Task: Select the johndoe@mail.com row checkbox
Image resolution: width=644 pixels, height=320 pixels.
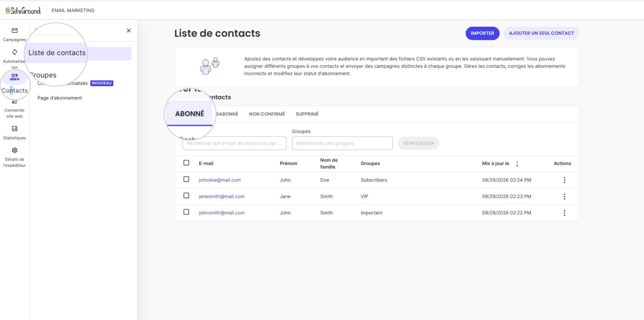Action: [186, 179]
